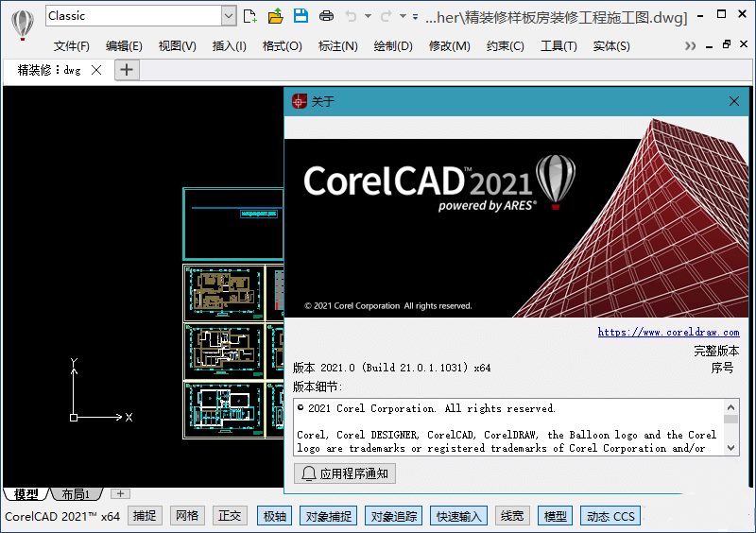Click the New document icon
Screen dimensions: 756x533
pyautogui.click(x=250, y=16)
